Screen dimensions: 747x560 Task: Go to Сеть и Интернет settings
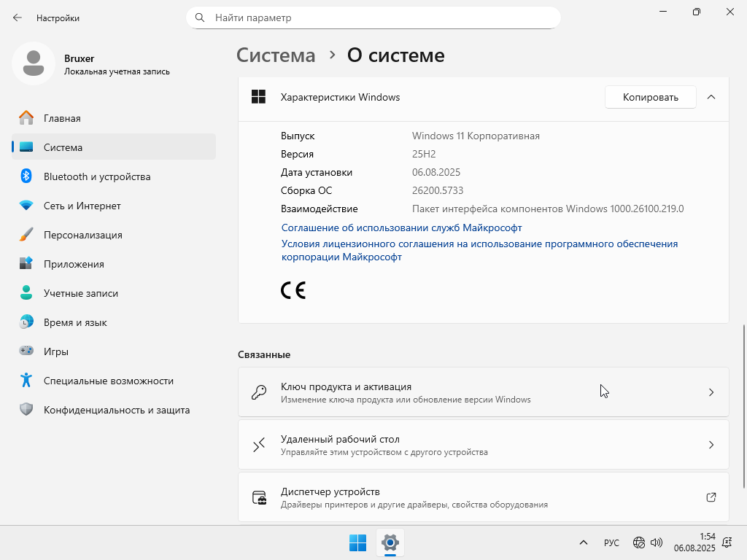(113, 206)
